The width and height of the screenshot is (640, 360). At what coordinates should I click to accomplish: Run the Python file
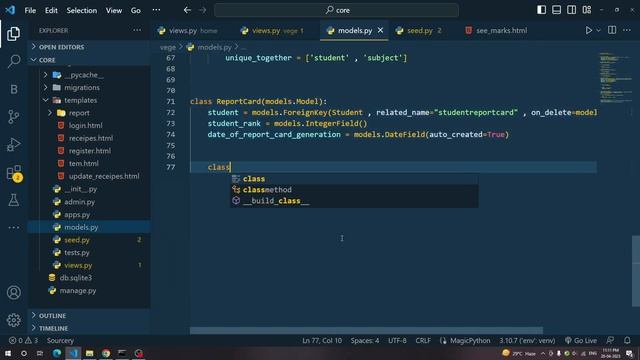(x=588, y=30)
